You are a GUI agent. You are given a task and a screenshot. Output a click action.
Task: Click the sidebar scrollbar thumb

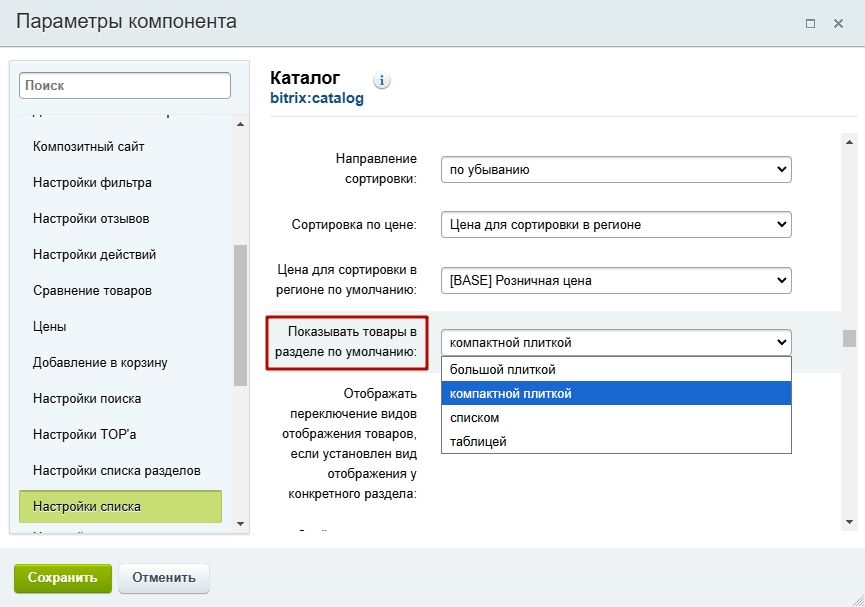[x=241, y=315]
